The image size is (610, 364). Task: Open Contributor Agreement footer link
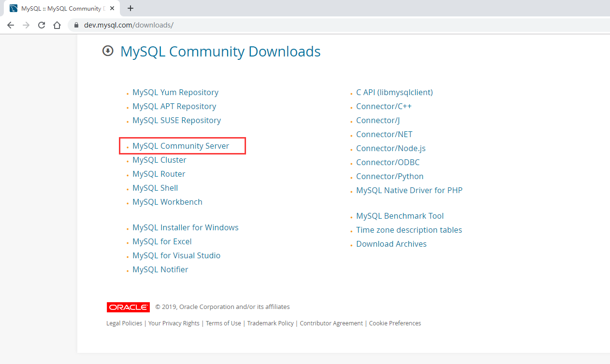(x=332, y=323)
